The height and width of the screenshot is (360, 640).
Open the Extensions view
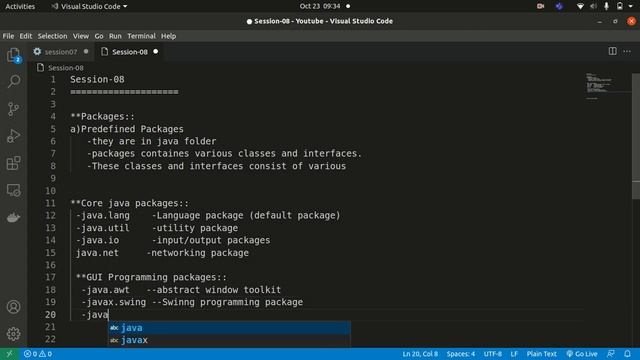[13, 163]
